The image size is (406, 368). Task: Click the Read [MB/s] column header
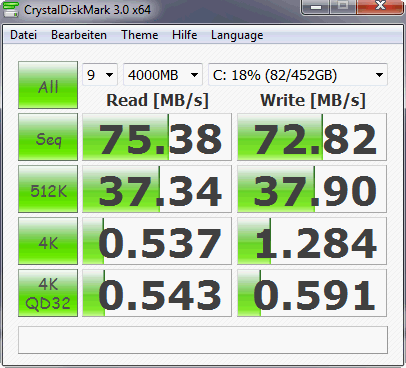click(x=157, y=100)
